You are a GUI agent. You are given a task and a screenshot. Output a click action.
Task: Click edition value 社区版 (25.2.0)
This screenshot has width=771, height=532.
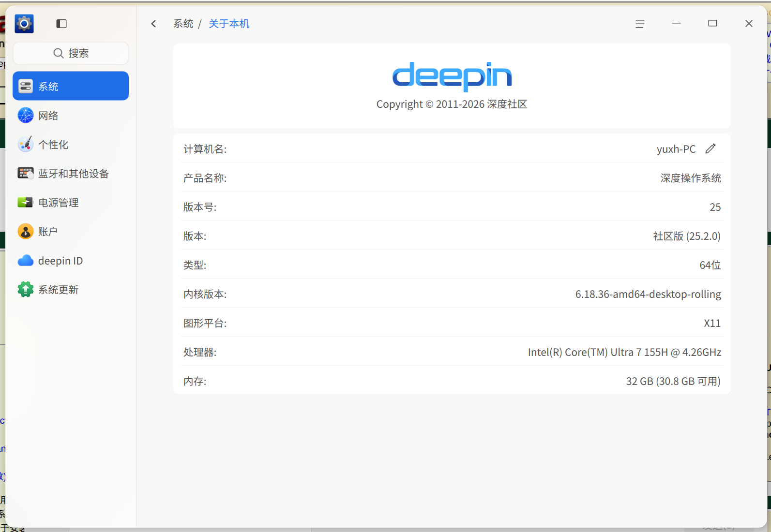tap(687, 236)
